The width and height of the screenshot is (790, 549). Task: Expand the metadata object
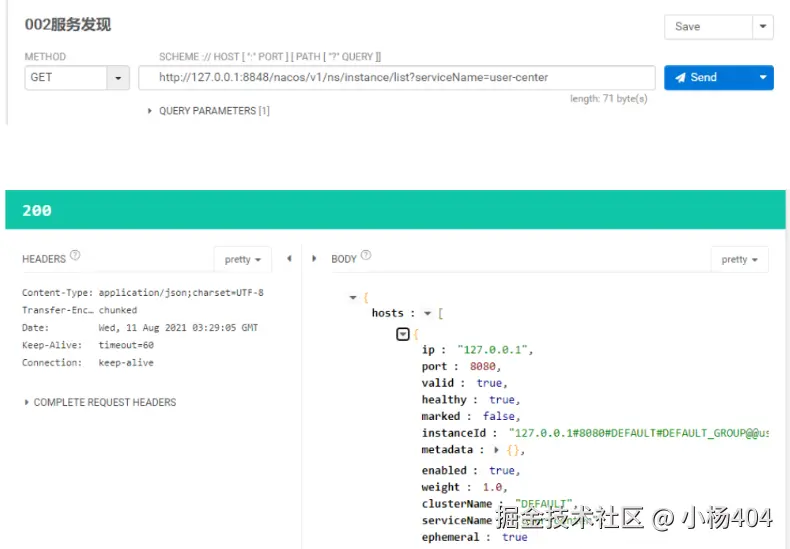(x=496, y=450)
